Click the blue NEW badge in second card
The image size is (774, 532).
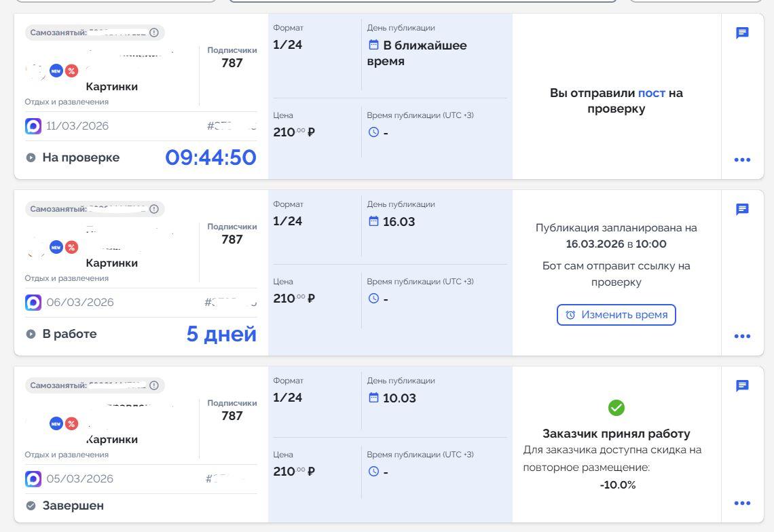[x=56, y=247]
